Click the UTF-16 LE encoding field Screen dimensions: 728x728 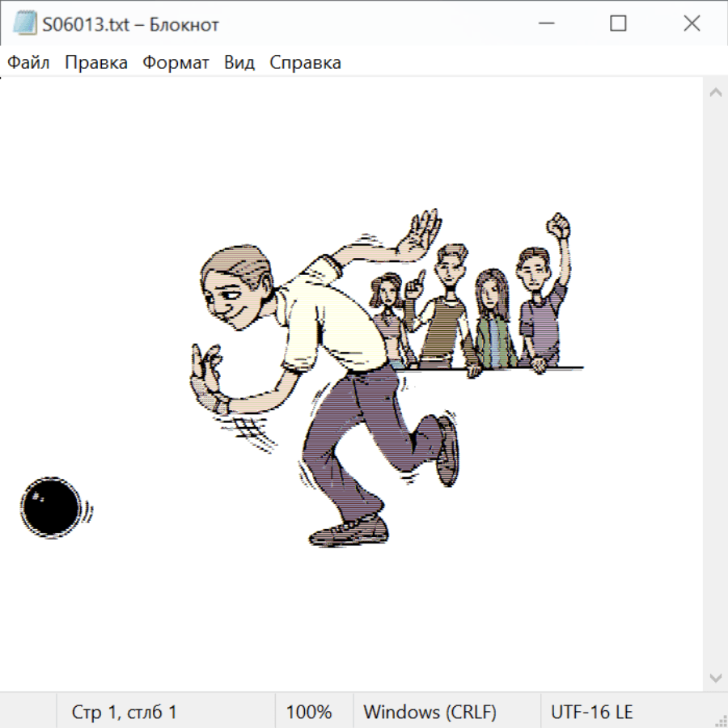[x=591, y=713]
